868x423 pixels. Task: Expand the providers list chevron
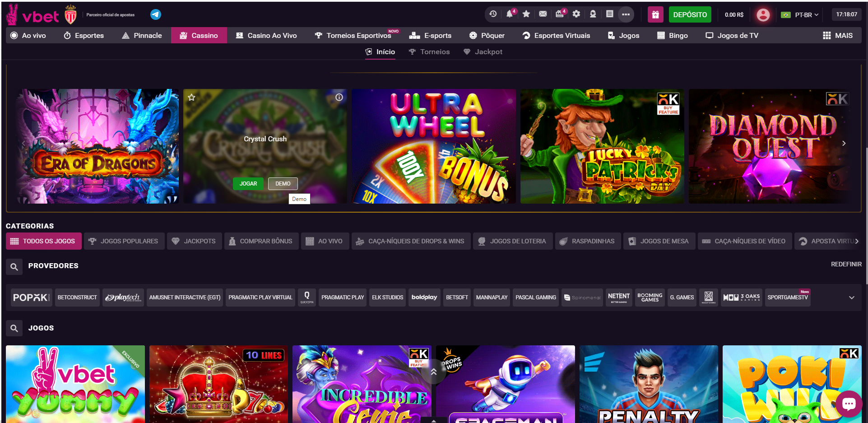tap(851, 297)
